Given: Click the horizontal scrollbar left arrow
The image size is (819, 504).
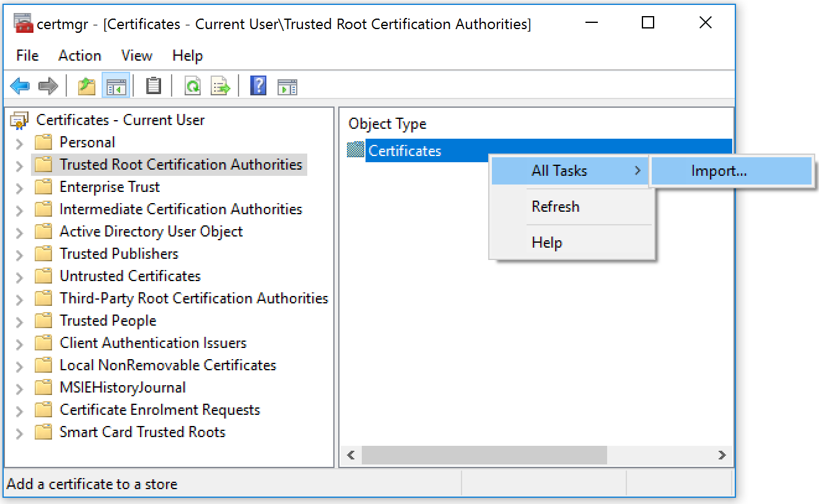Looking at the screenshot, I should [x=351, y=455].
